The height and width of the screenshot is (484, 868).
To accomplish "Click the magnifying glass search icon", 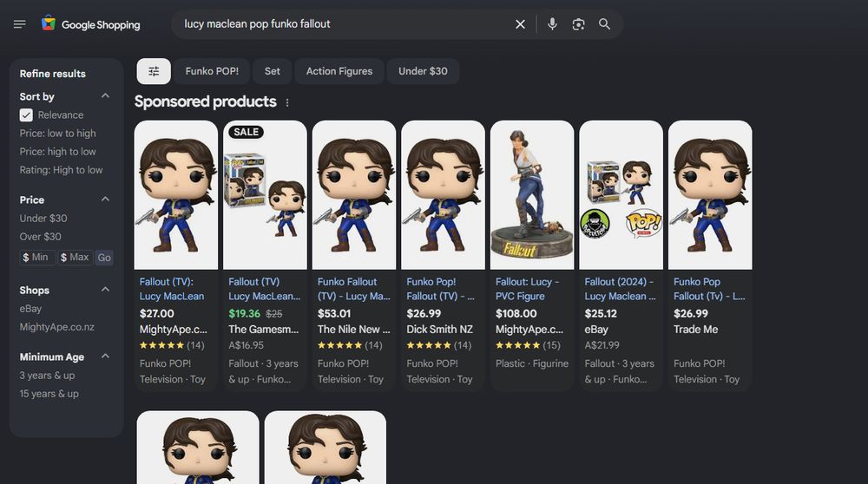I will 604,24.
